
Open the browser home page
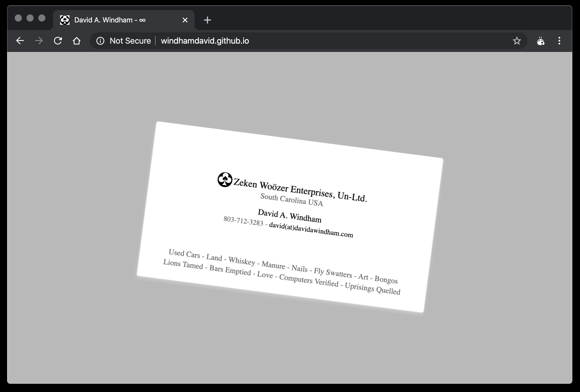(x=77, y=41)
